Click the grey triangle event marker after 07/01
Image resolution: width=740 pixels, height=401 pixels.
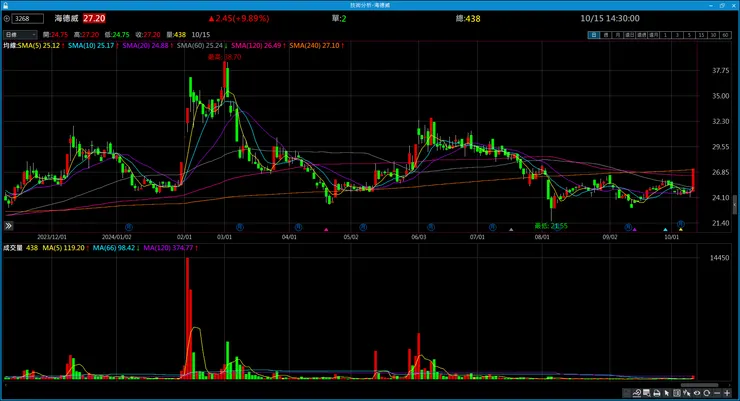(511, 230)
